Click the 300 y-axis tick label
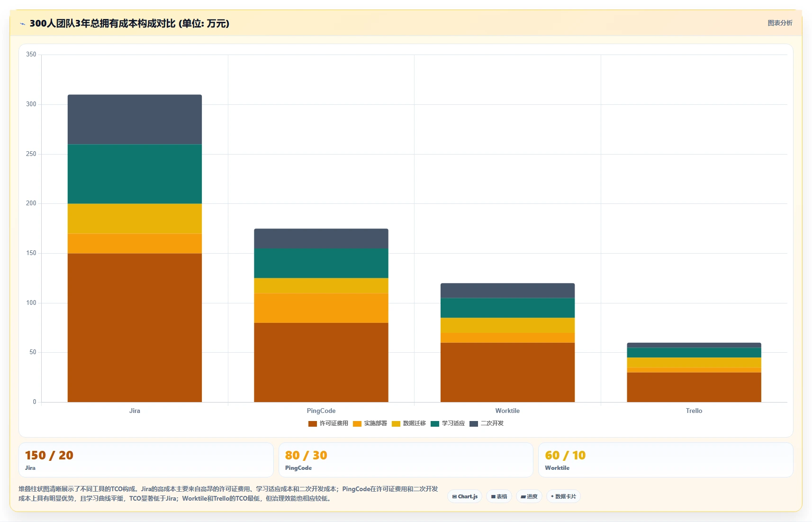 click(x=31, y=104)
